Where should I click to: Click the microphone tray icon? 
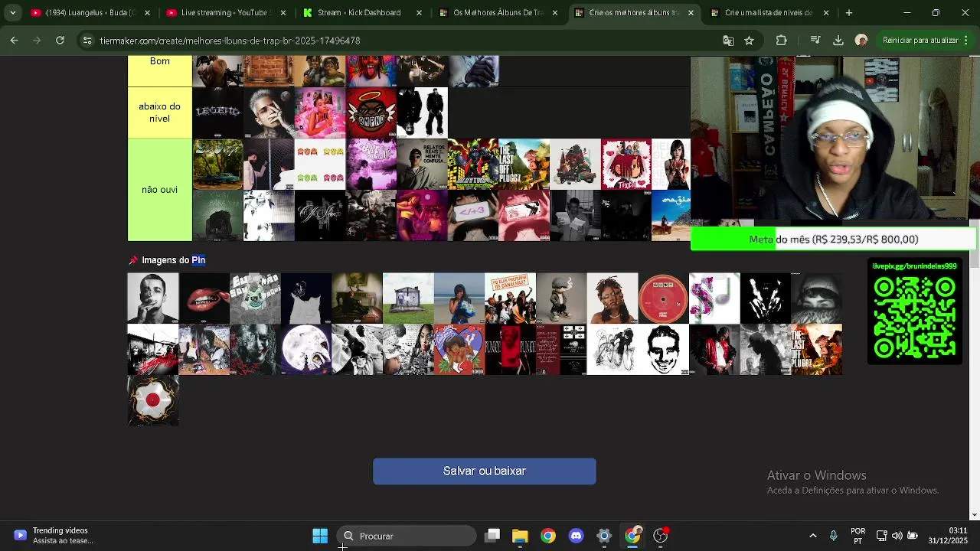click(834, 536)
